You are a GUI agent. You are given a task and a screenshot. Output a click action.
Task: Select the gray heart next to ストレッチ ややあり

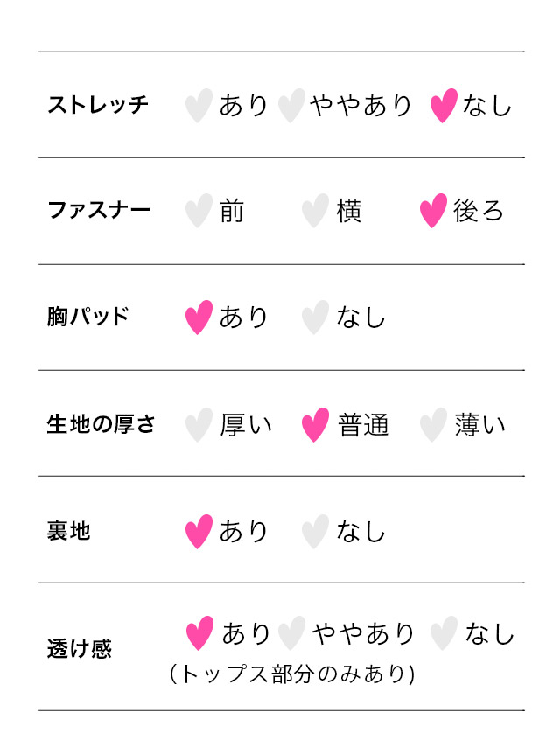pos(290,105)
